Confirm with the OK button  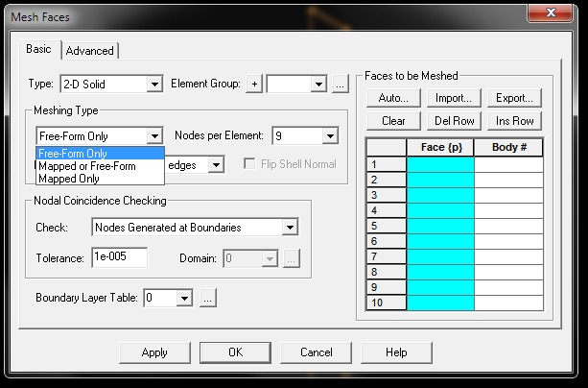pos(236,352)
